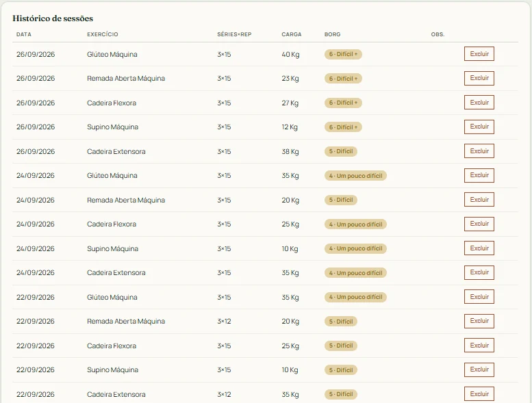Click Excluir for 24/09/2026 Glúteo Máquina

pyautogui.click(x=479, y=175)
